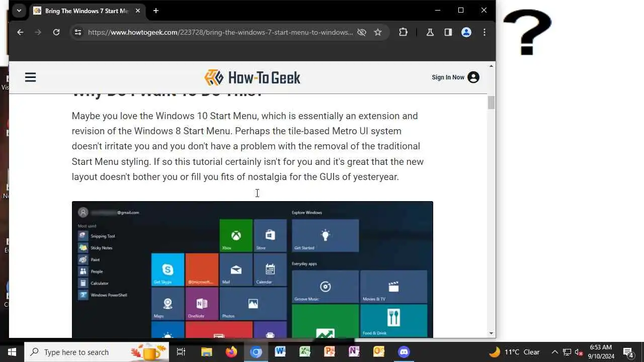Open the Windows Start button
Screen dimensions: 644x362
[x=12, y=352]
